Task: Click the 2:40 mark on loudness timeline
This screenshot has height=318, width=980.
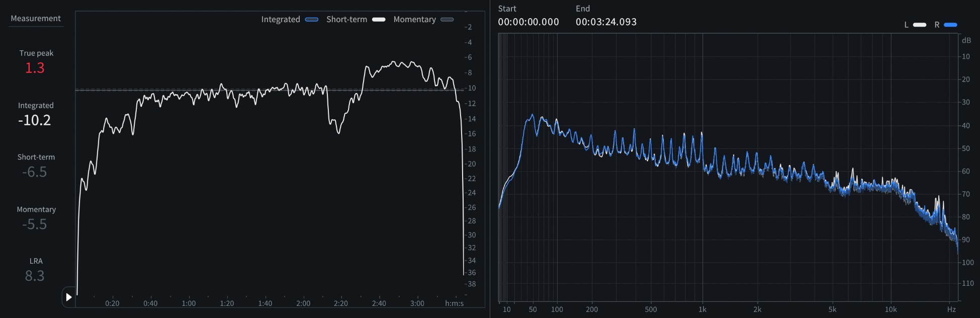Action: point(379,303)
